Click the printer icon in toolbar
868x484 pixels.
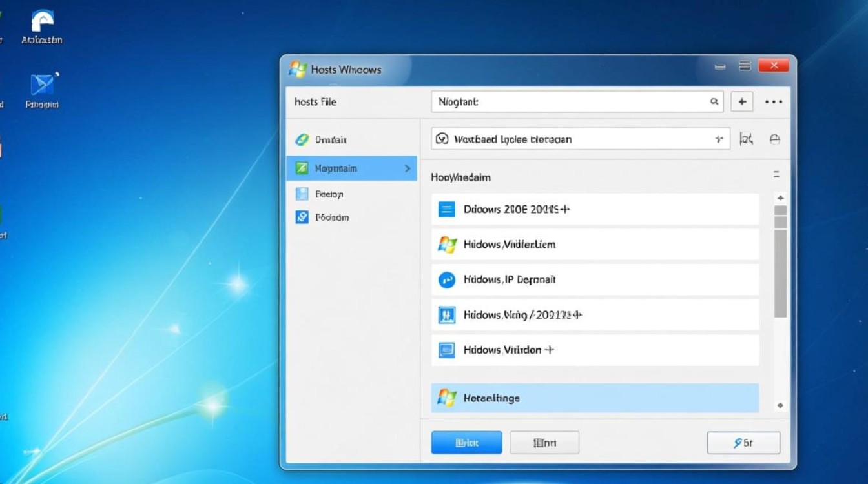pos(775,139)
